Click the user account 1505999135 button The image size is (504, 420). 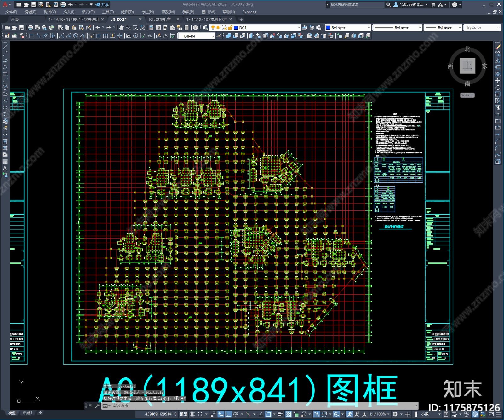coord(411,4)
